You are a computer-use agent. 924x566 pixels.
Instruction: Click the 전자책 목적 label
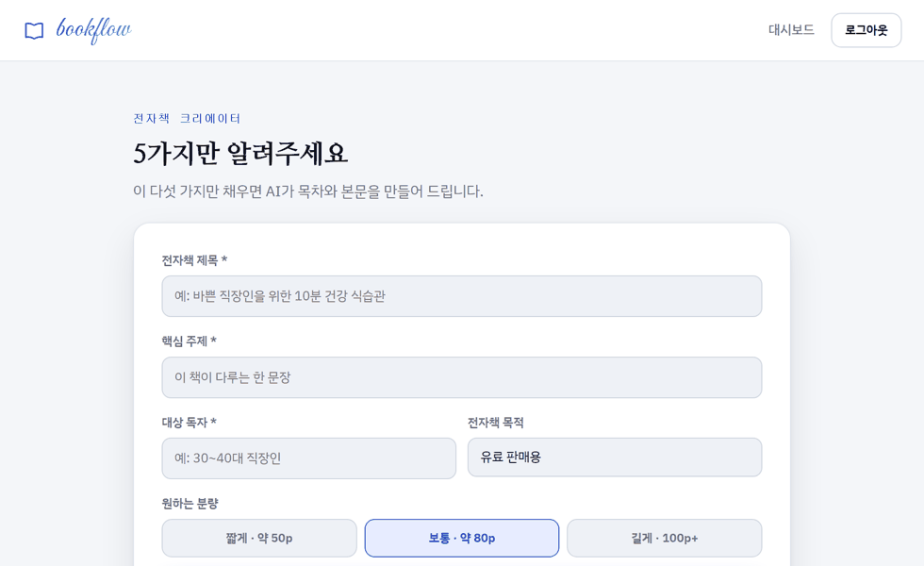click(496, 423)
